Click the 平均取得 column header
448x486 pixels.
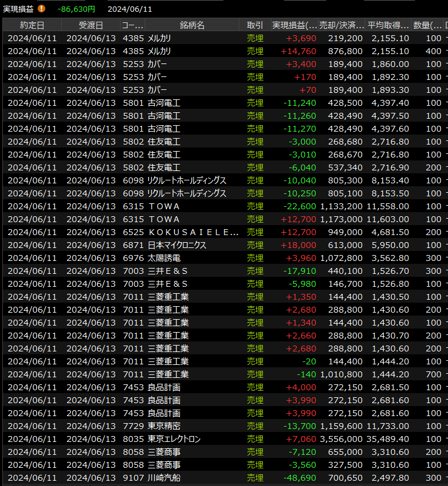coord(388,25)
